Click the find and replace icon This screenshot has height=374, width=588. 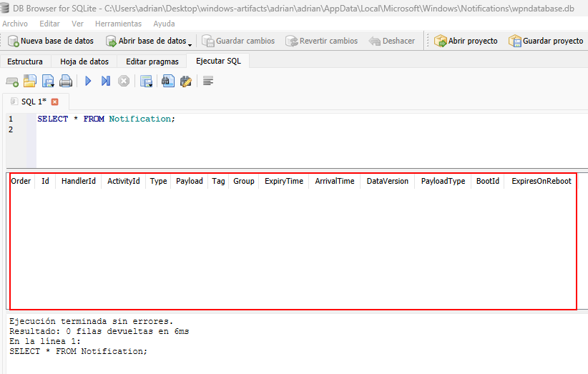[186, 82]
